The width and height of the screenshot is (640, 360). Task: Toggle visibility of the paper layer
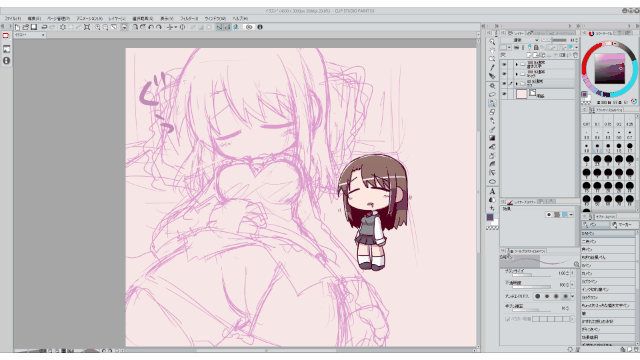tap(504, 94)
